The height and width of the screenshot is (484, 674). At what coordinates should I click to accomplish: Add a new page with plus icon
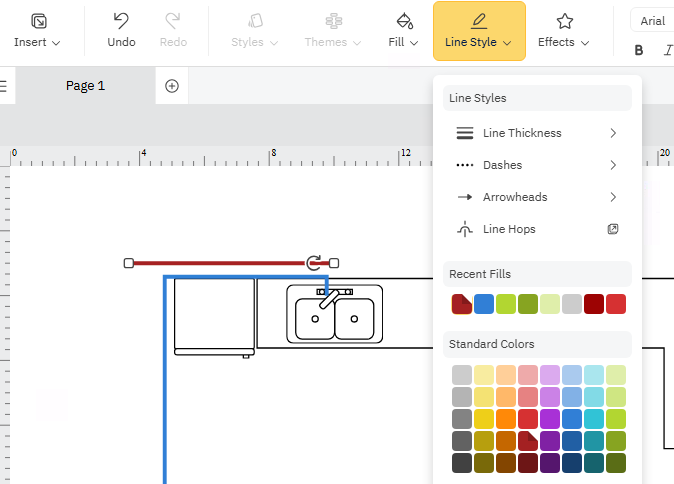click(x=172, y=86)
